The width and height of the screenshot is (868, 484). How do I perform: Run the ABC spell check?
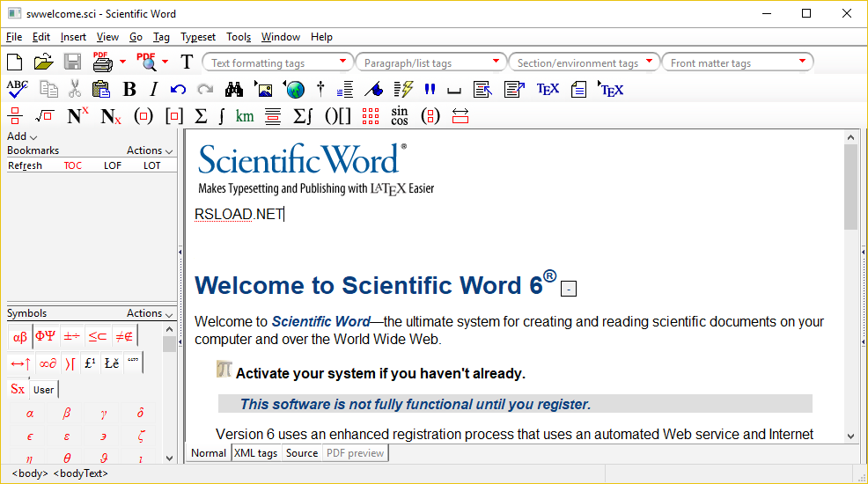pyautogui.click(x=17, y=89)
